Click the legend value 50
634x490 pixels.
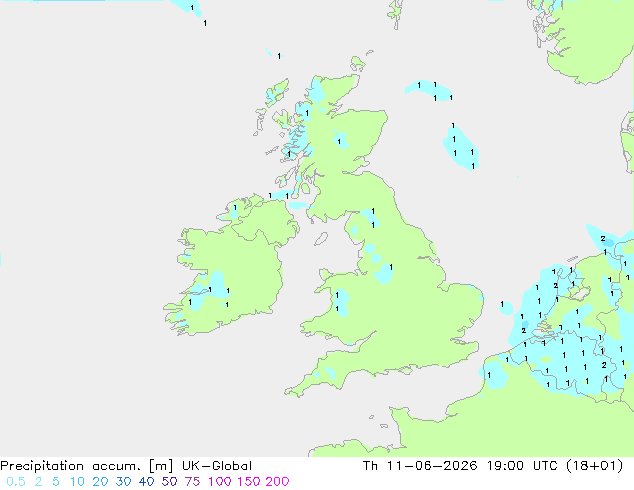(169, 482)
